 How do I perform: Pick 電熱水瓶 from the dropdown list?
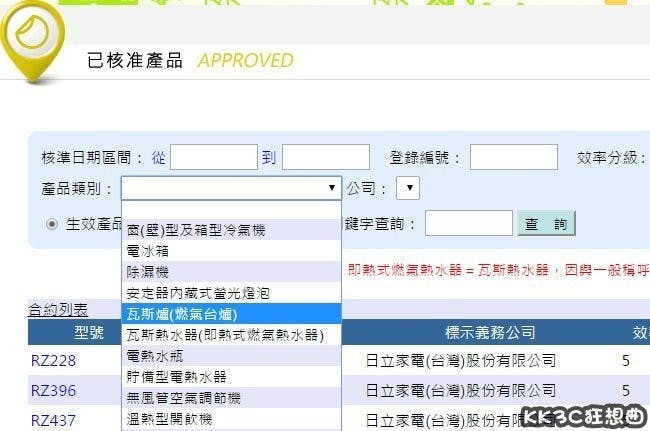[231, 356]
